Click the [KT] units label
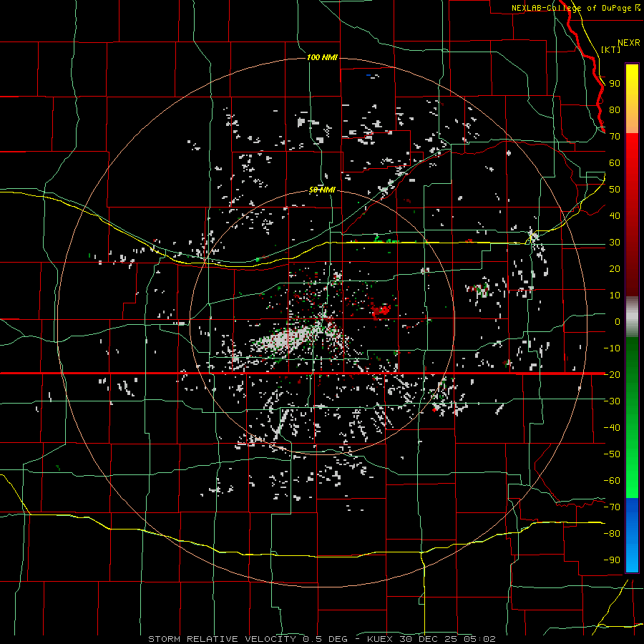Viewport: 644px width, 644px height. coord(611,49)
